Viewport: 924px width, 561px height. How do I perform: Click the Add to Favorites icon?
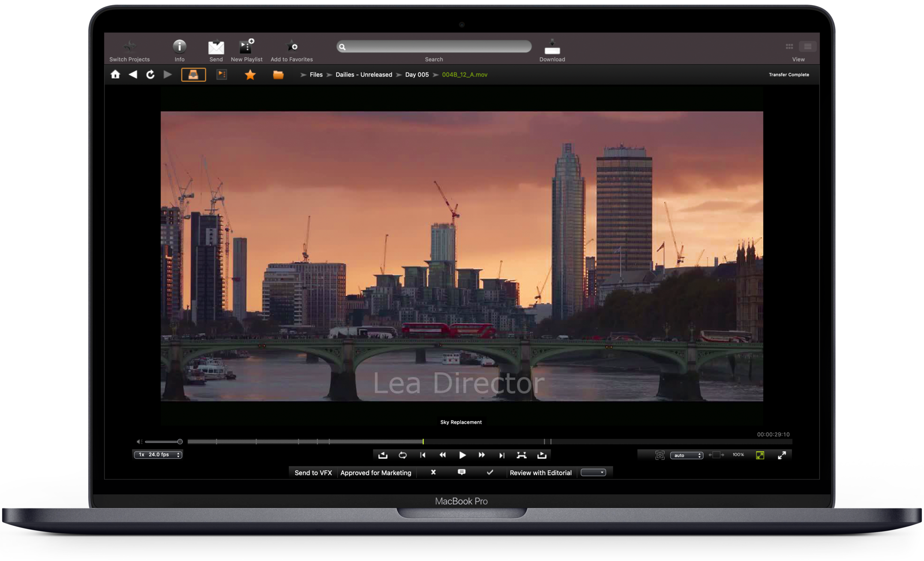click(x=292, y=46)
